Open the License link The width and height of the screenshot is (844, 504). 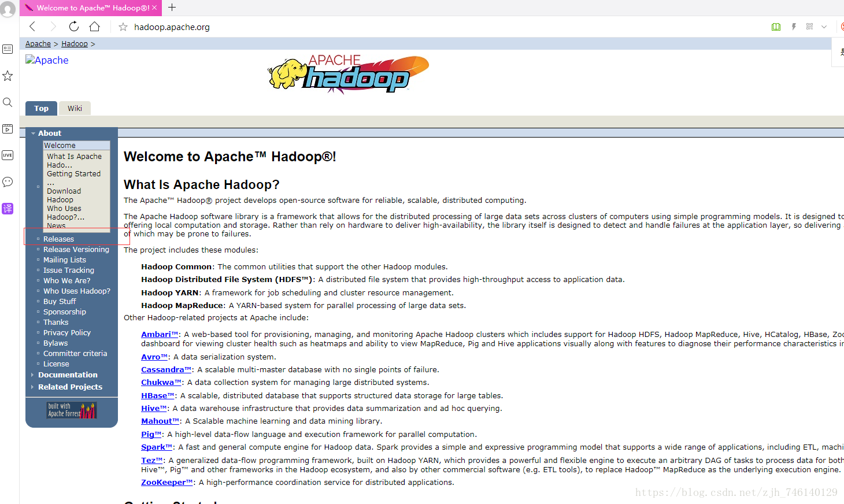pyautogui.click(x=56, y=364)
